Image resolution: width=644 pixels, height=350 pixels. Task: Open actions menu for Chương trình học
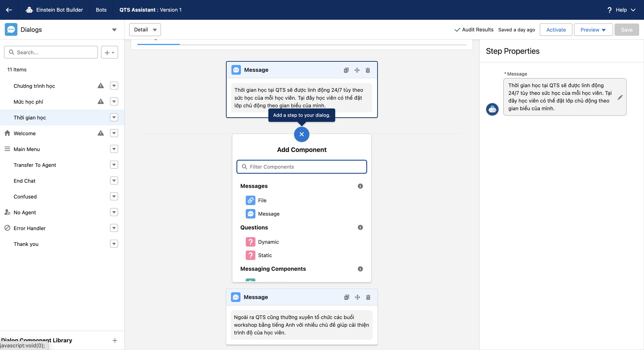tap(114, 86)
